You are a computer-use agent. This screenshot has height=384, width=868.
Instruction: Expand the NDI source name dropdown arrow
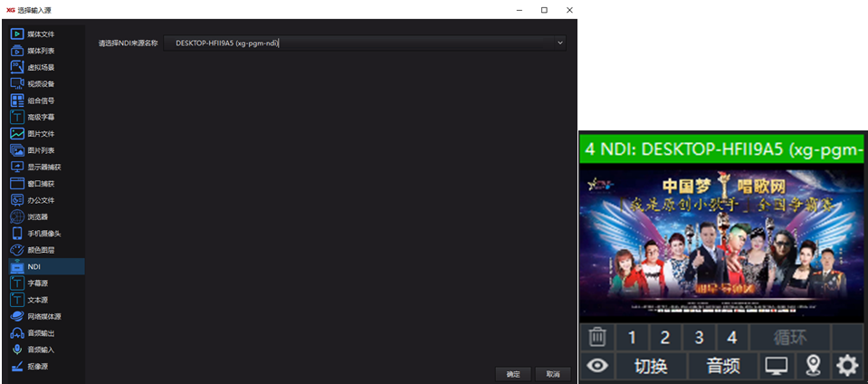click(x=559, y=43)
